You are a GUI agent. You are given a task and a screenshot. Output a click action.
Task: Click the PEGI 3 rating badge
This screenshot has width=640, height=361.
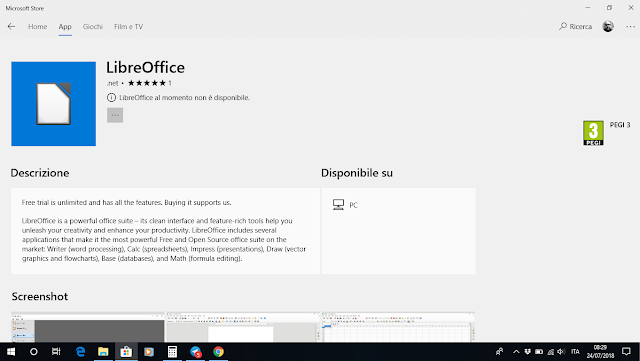(x=593, y=133)
